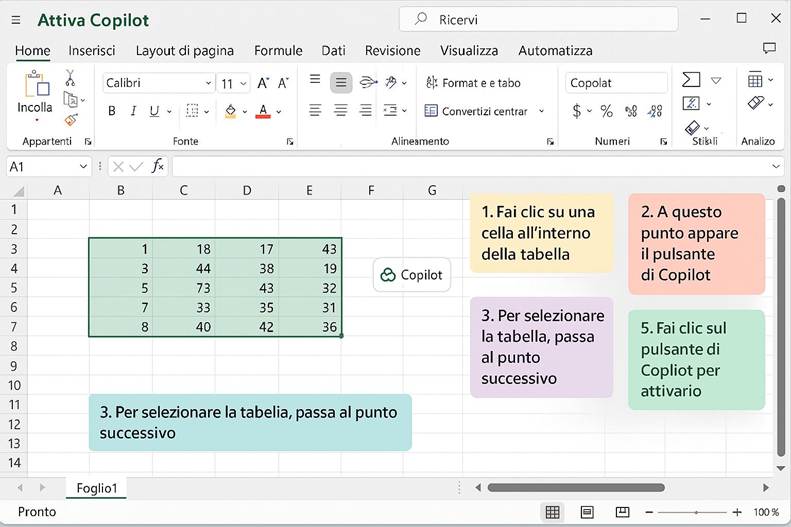Click the top align icon
The image size is (791, 527).
click(x=315, y=79)
